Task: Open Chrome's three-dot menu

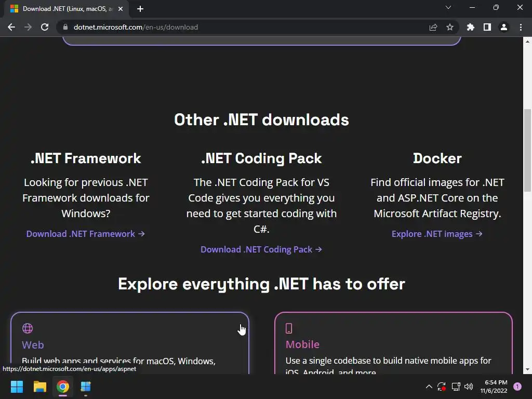Action: pyautogui.click(x=521, y=27)
